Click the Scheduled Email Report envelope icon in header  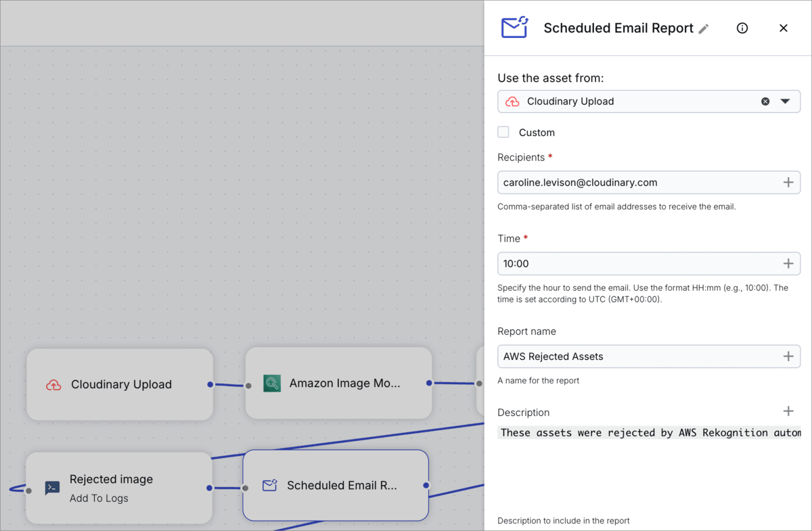[514, 27]
